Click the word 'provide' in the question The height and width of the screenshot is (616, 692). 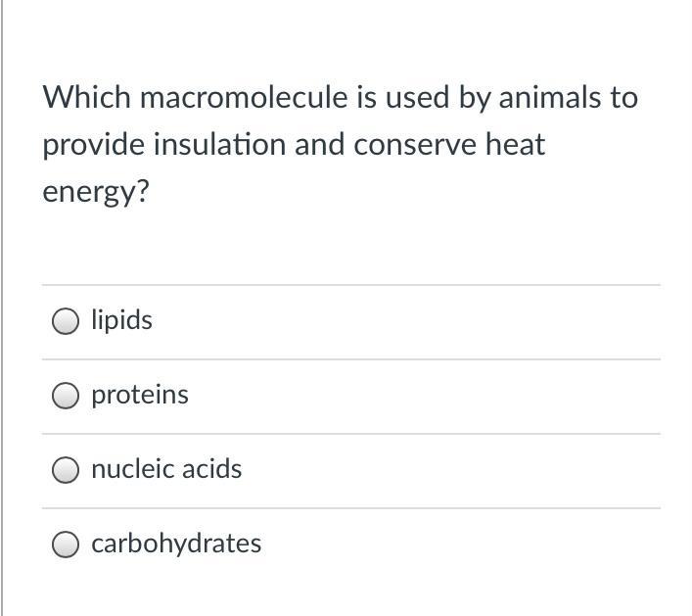pos(94,145)
